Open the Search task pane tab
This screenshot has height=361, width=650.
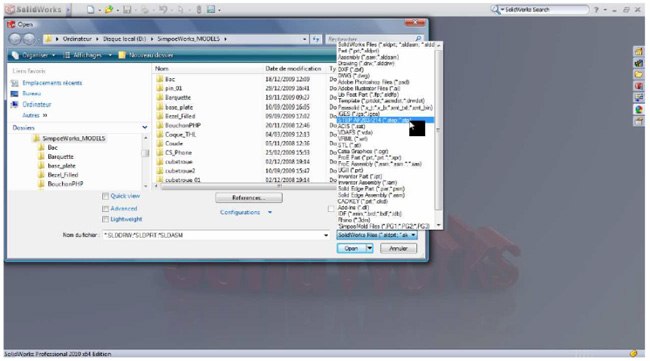click(x=639, y=86)
